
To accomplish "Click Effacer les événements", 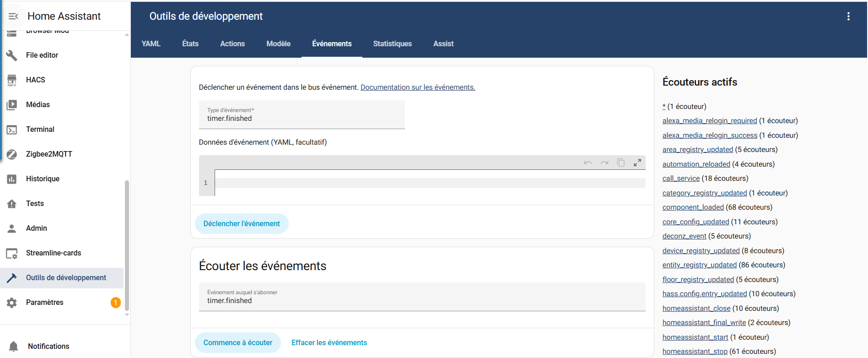I will coord(329,342).
